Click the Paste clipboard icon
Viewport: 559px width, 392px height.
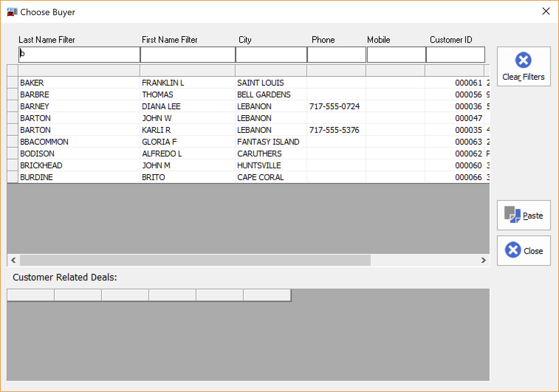click(512, 214)
